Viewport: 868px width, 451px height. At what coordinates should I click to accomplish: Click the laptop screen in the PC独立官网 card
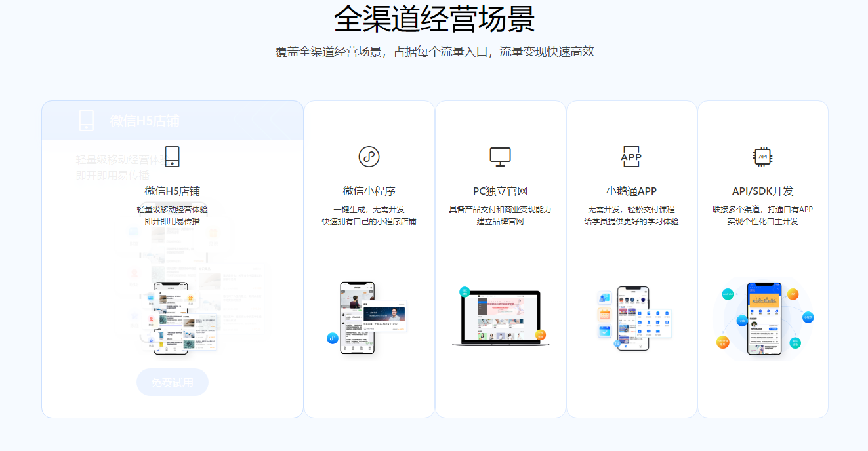tap(501, 316)
